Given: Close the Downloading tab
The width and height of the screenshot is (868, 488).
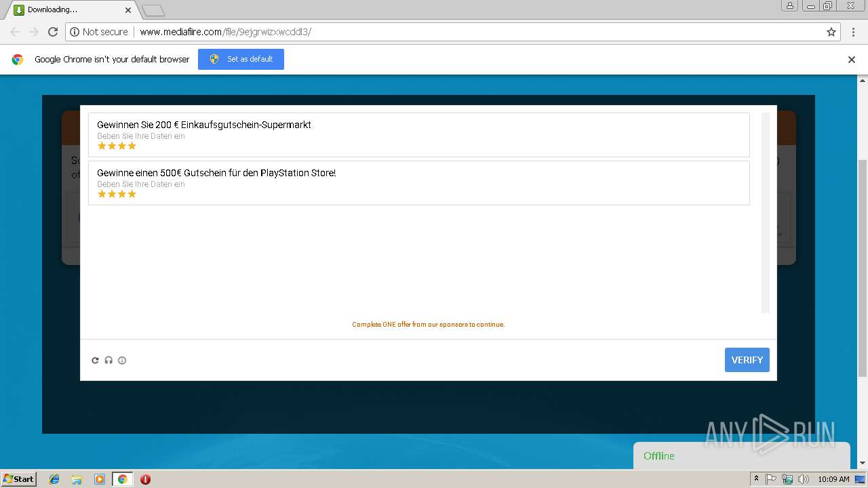Looking at the screenshot, I should pos(128,10).
